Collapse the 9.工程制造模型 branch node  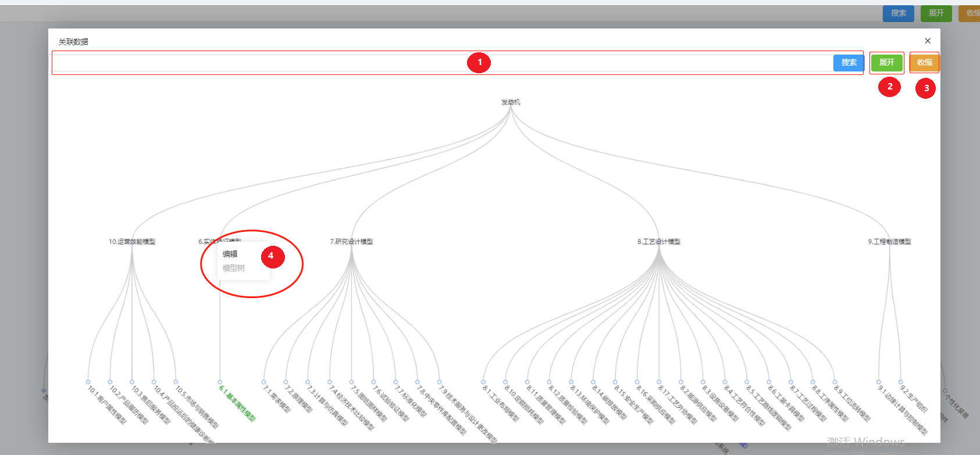889,242
